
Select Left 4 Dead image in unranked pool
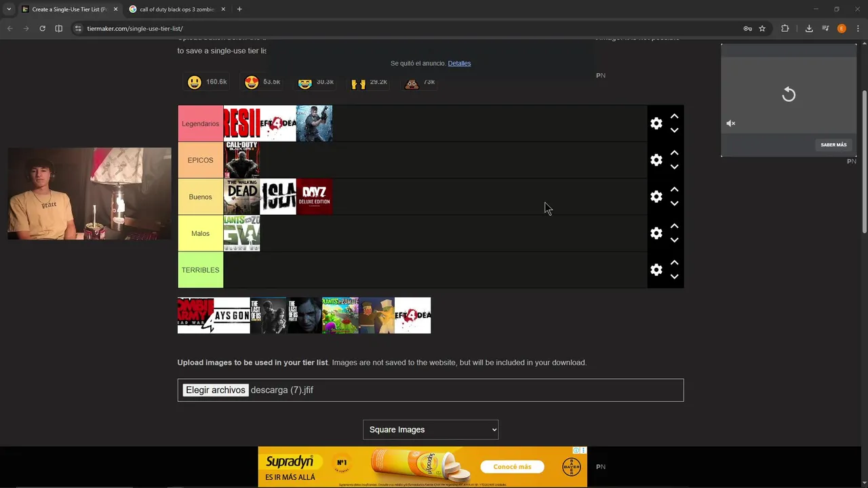412,315
